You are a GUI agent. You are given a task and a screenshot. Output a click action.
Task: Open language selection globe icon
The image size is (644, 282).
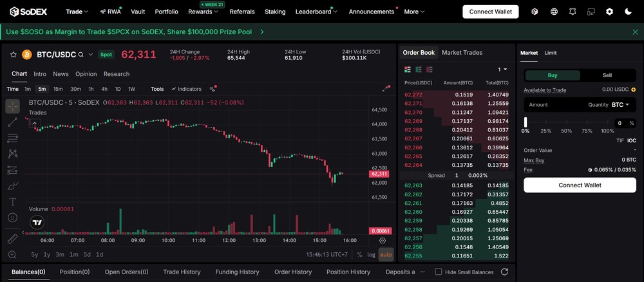pyautogui.click(x=554, y=12)
